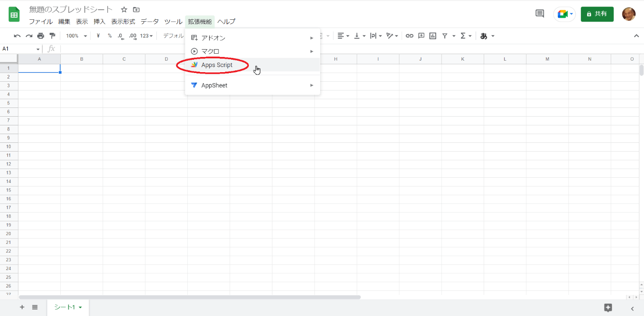Add a new sheet
The height and width of the screenshot is (316, 644).
point(22,307)
